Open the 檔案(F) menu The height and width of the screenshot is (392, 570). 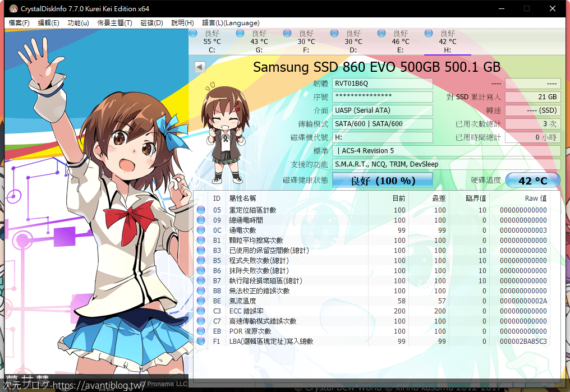pos(19,23)
